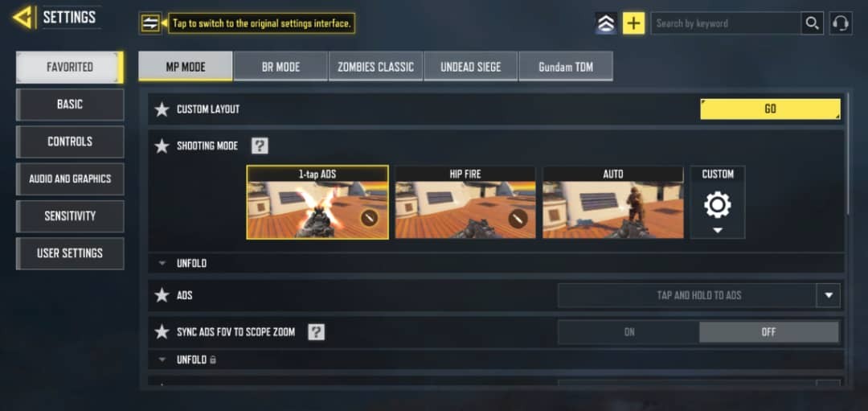
Task: Click the search magnifier icon
Action: 812,23
